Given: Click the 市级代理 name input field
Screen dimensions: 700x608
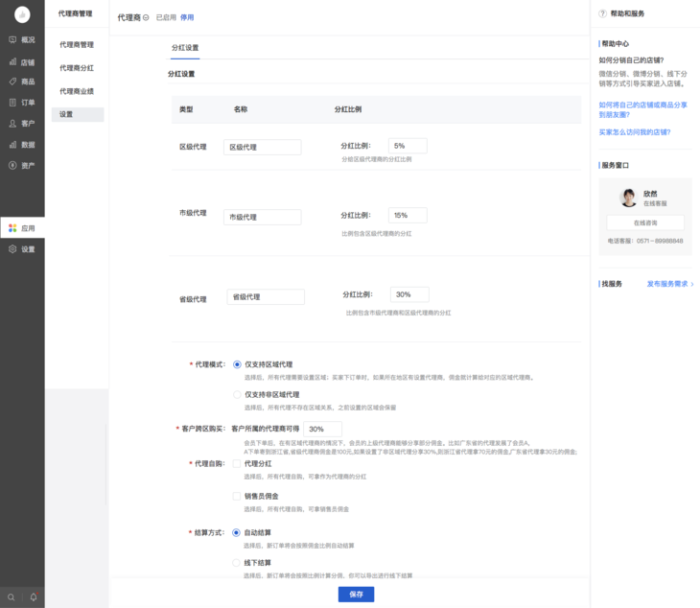Looking at the screenshot, I should tap(263, 217).
